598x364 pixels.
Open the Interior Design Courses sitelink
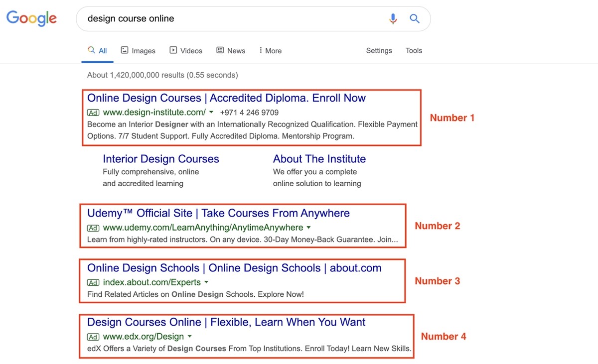click(161, 159)
